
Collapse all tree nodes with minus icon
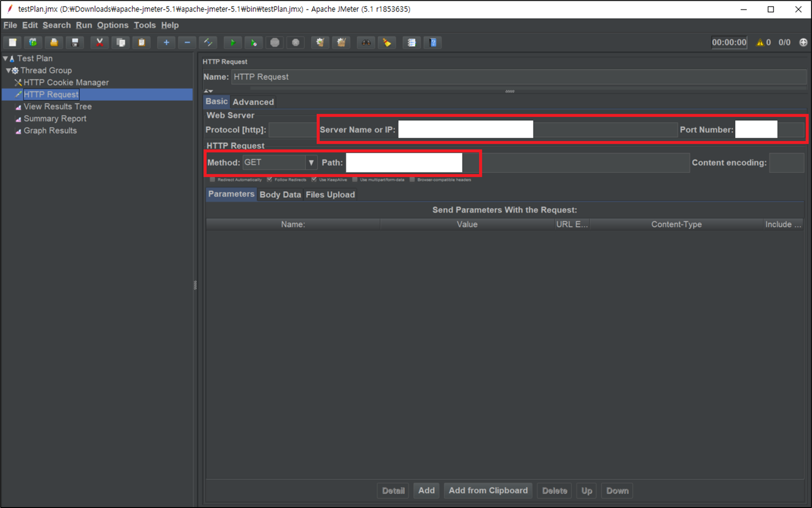tap(187, 42)
